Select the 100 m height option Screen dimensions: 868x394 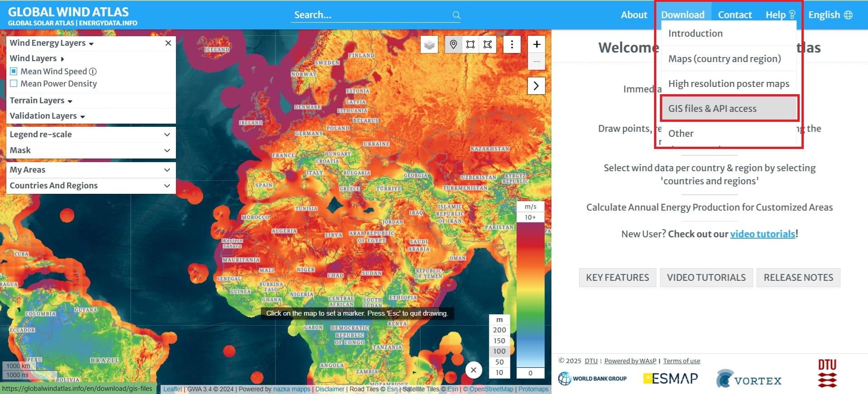(499, 351)
